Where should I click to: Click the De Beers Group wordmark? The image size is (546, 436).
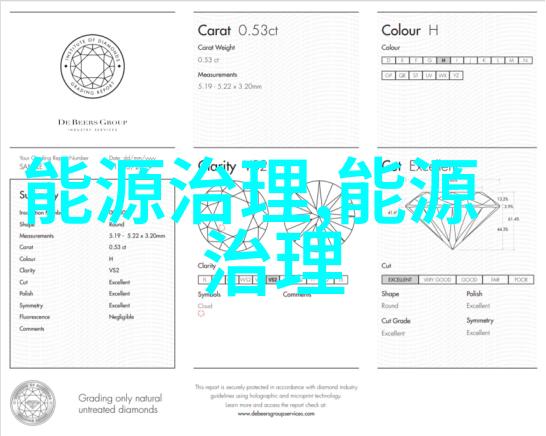pos(93,122)
